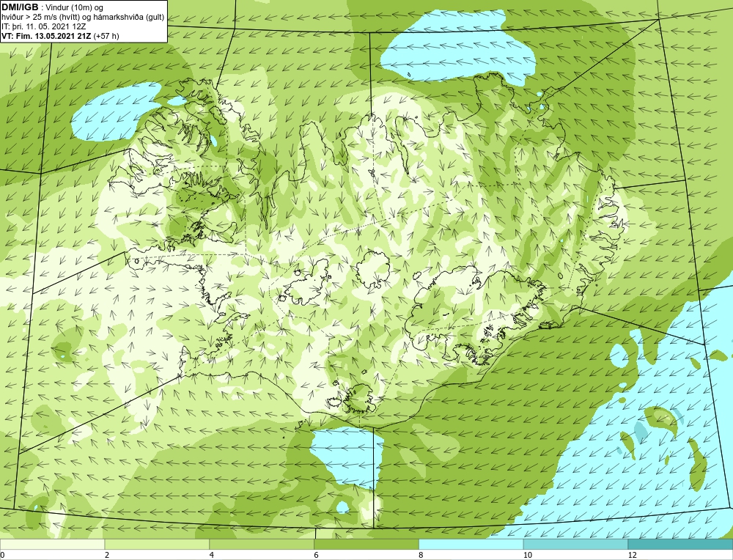The image size is (733, 560).
Task: Click the 2–4 m/s light green legend swatch
Action: tap(157, 545)
